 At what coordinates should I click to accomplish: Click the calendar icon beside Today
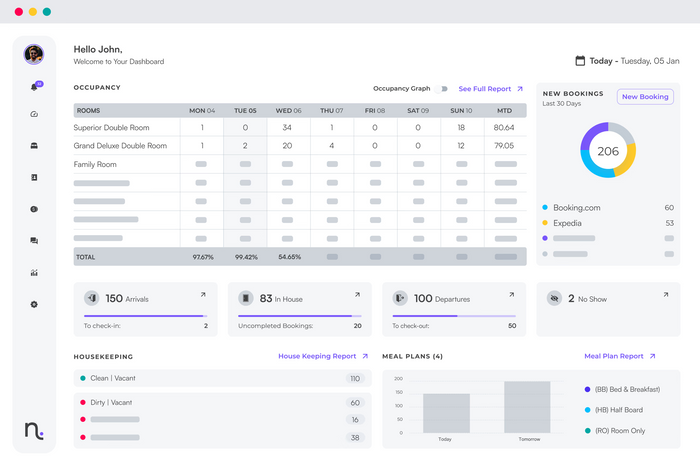tap(580, 61)
